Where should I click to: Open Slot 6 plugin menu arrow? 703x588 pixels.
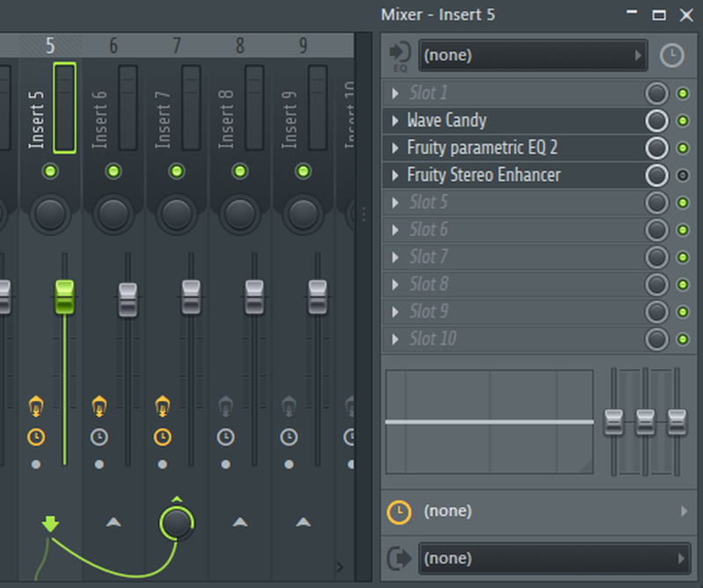395,230
